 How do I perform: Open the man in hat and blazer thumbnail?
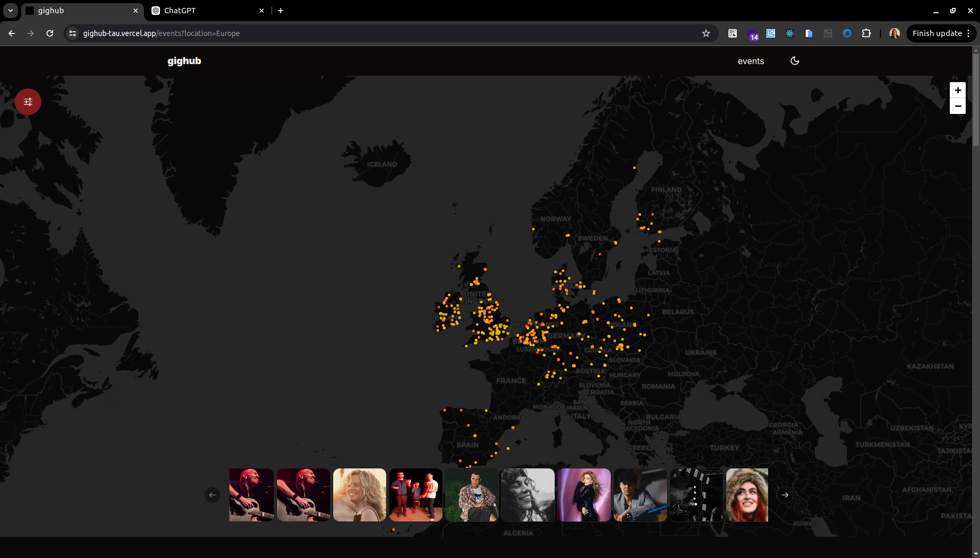(640, 495)
